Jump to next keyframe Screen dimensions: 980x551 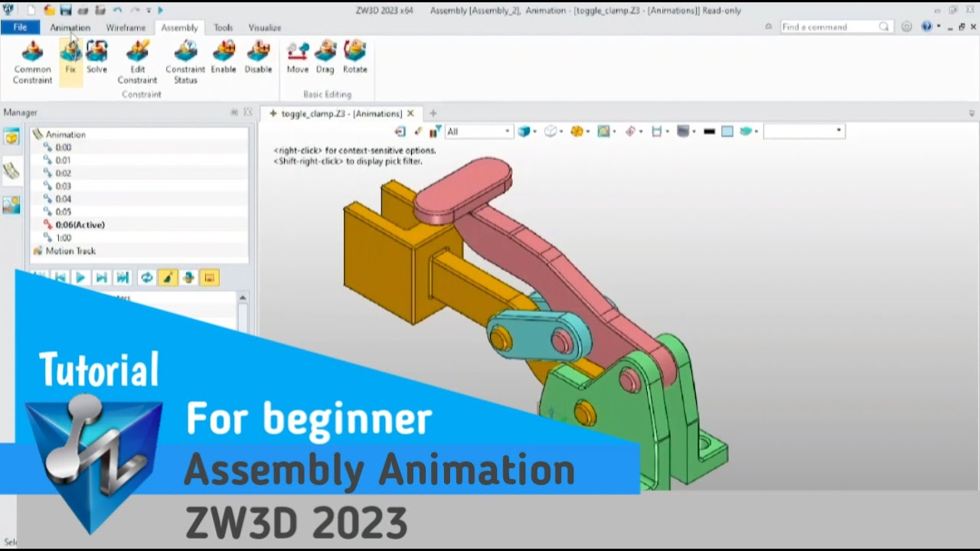(x=101, y=278)
